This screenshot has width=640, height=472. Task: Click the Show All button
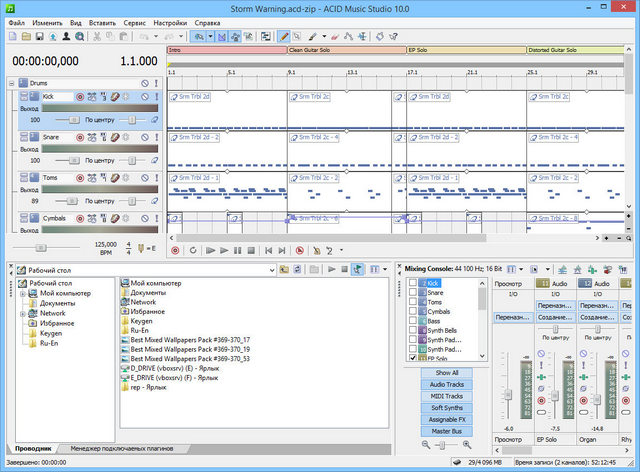tap(446, 372)
